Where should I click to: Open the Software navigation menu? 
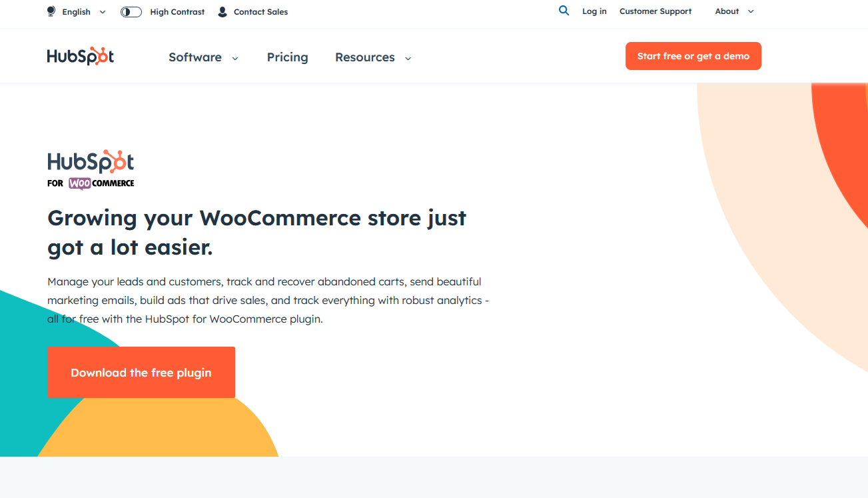pos(195,57)
